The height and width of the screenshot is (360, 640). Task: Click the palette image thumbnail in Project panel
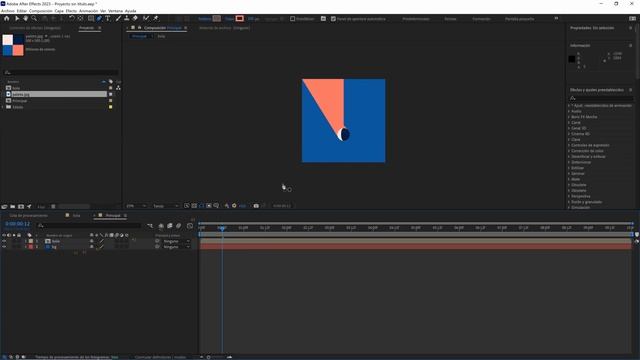(13, 45)
